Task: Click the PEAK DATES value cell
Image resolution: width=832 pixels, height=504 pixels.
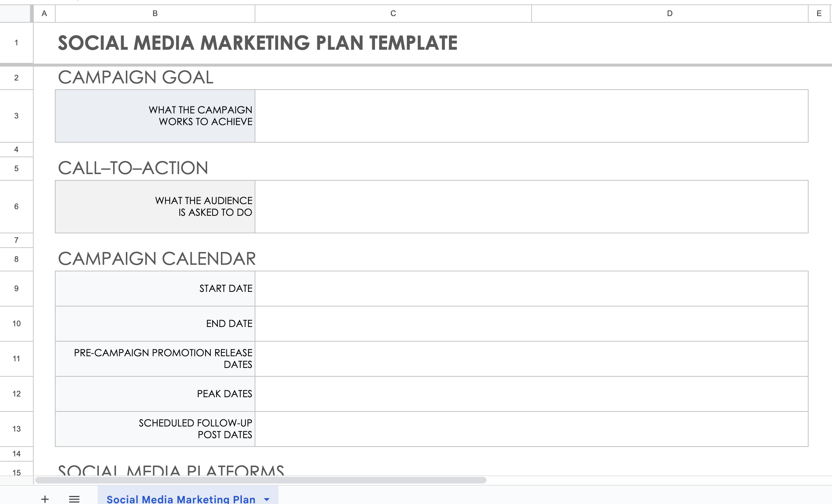Action: pos(531,394)
